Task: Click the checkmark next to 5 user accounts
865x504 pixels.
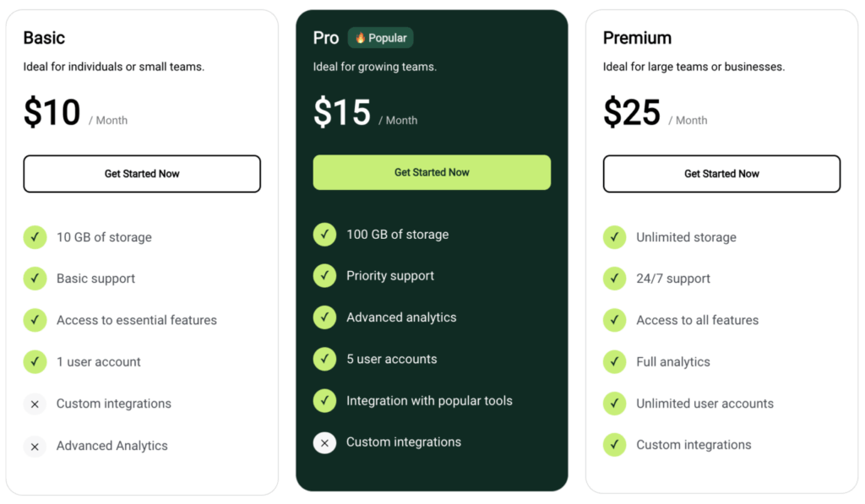Action: point(324,359)
